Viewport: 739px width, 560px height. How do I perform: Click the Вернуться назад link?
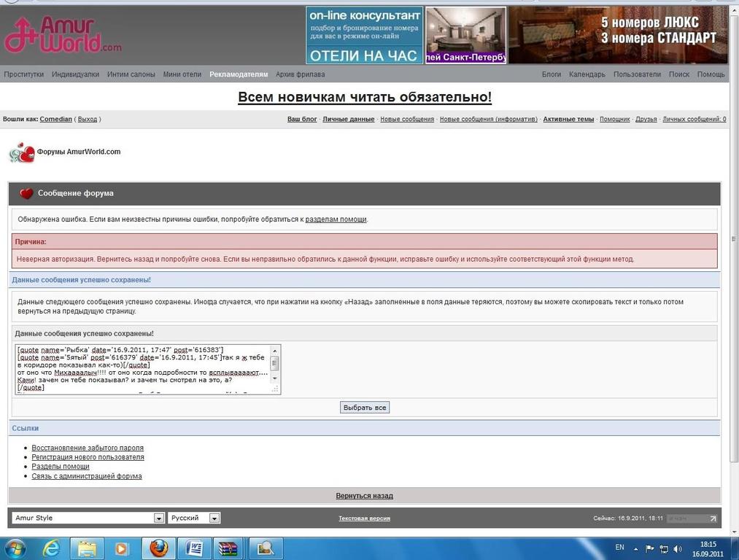pos(364,496)
